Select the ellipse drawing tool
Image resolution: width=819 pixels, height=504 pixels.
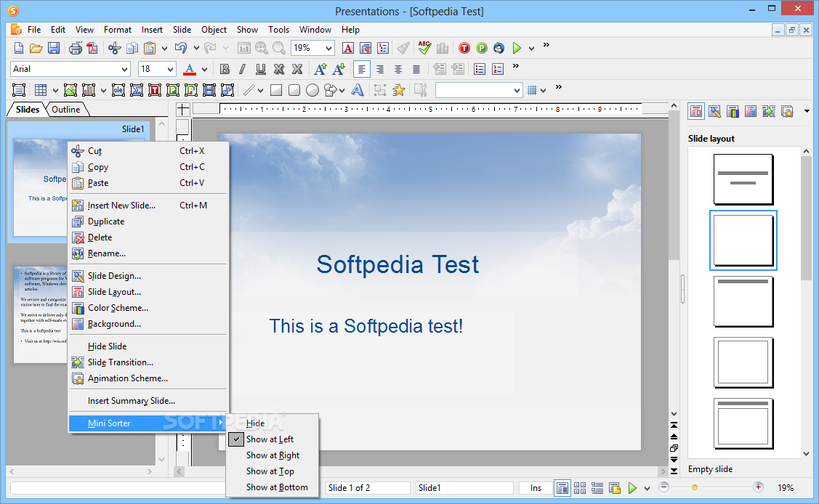pyautogui.click(x=312, y=90)
